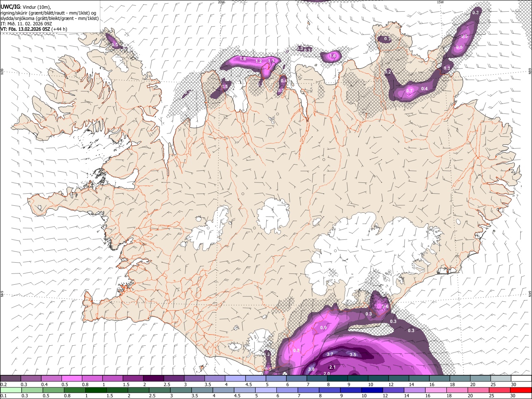Image resolution: width=532 pixels, height=399 pixels.
Task: Click the 3.7 precipitation value off the south coast
Action: (x=330, y=354)
